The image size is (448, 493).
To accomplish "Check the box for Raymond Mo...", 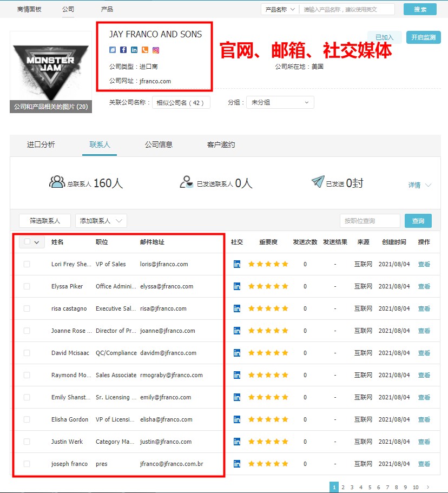I will (x=27, y=375).
